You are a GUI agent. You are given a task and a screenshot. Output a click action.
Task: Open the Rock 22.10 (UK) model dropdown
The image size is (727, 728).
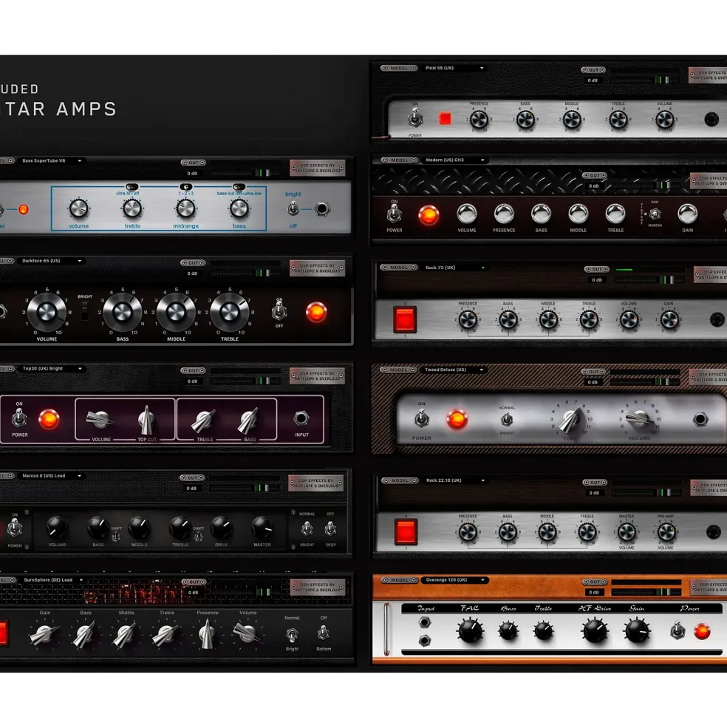[x=455, y=480]
